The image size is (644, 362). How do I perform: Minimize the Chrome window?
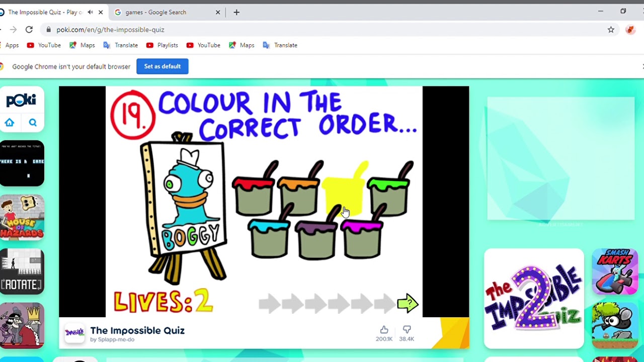pos(600,11)
